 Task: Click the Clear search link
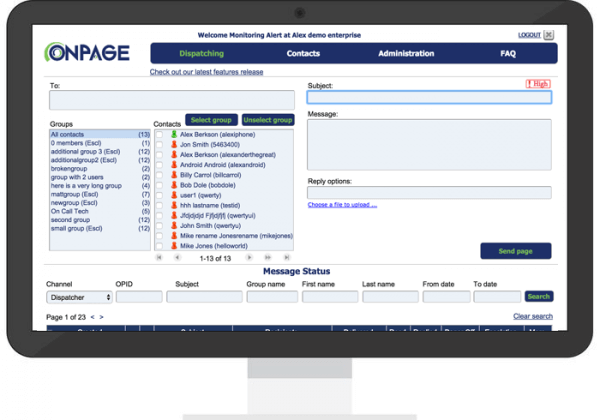click(533, 316)
